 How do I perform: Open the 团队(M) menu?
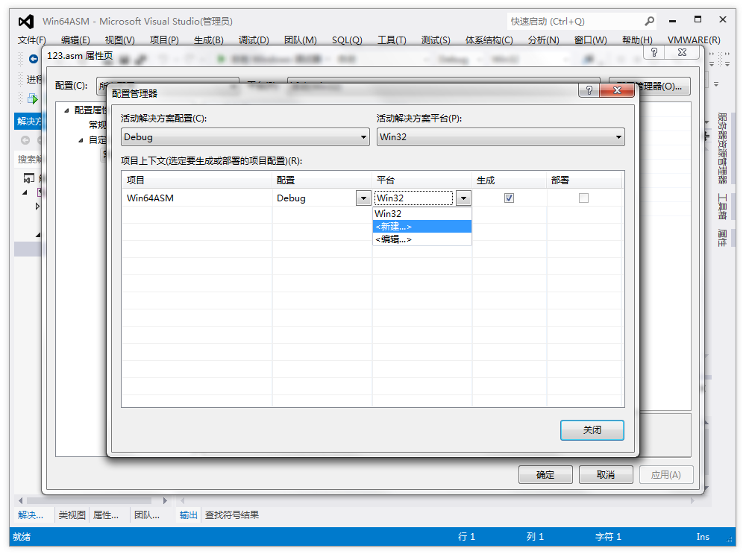pyautogui.click(x=301, y=40)
